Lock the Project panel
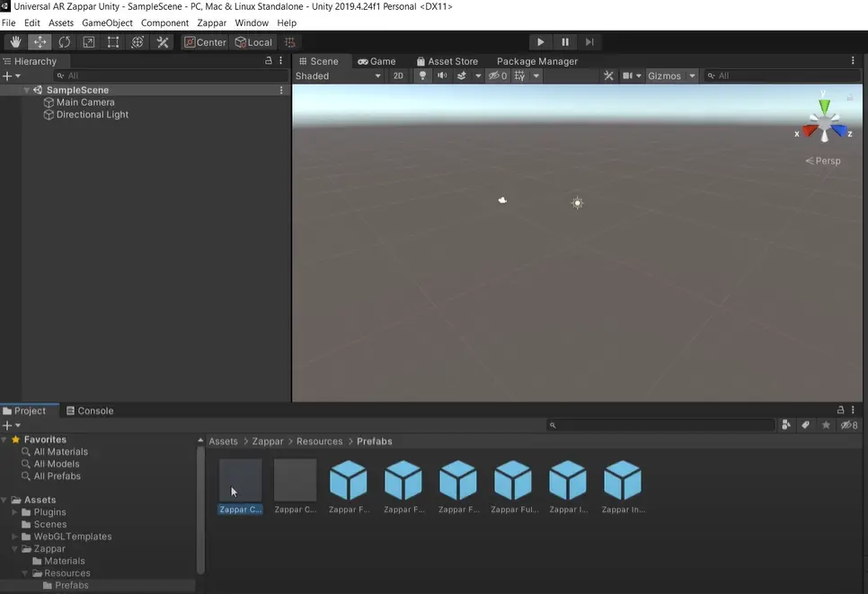This screenshot has height=594, width=868. [x=840, y=410]
